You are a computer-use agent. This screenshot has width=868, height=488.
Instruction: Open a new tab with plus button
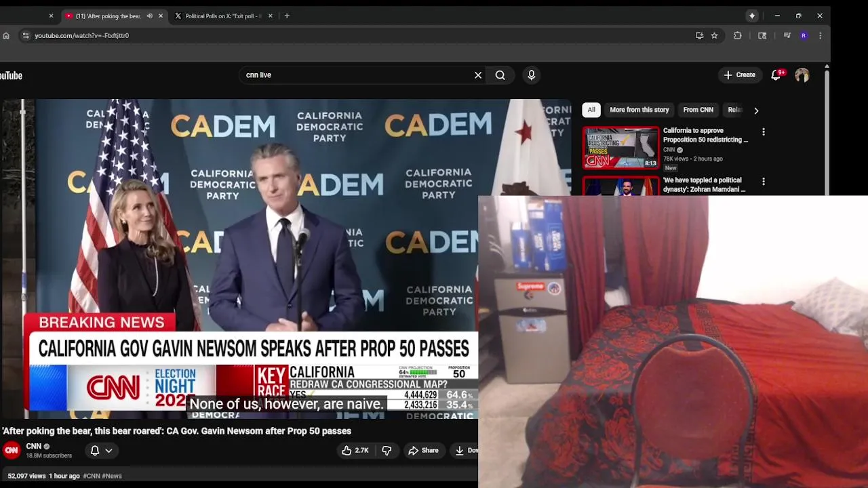pyautogui.click(x=287, y=16)
